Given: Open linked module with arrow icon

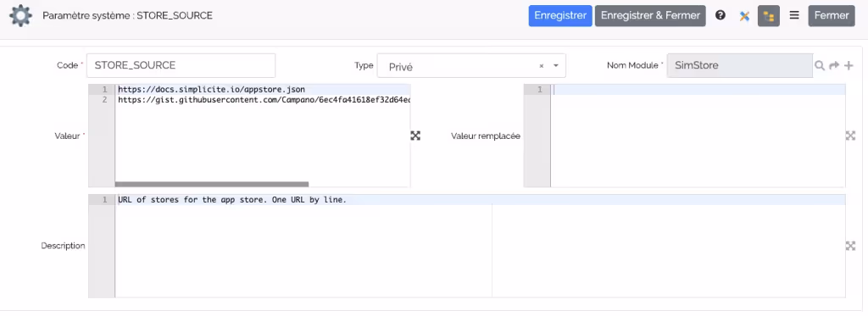Looking at the screenshot, I should (834, 65).
